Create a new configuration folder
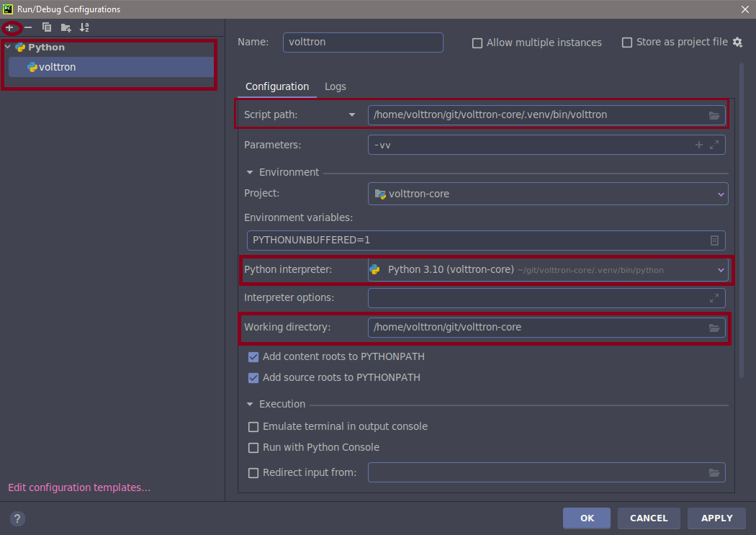The height and width of the screenshot is (535, 756). coord(66,28)
